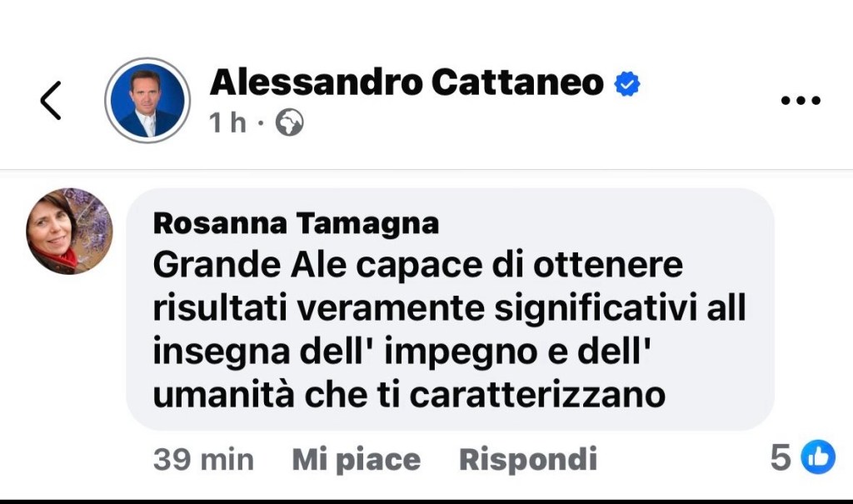
Task: Click the word Tamagna in commenter name
Action: pos(367,224)
